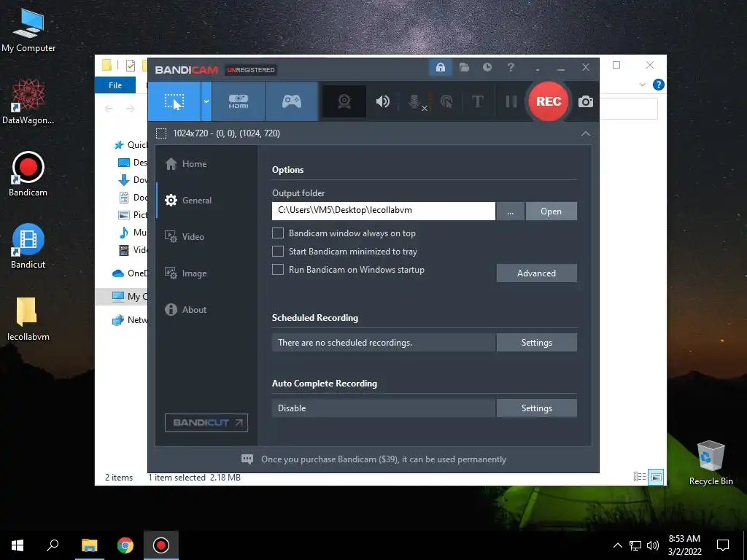Open taskbar search
747x560 pixels.
point(53,545)
